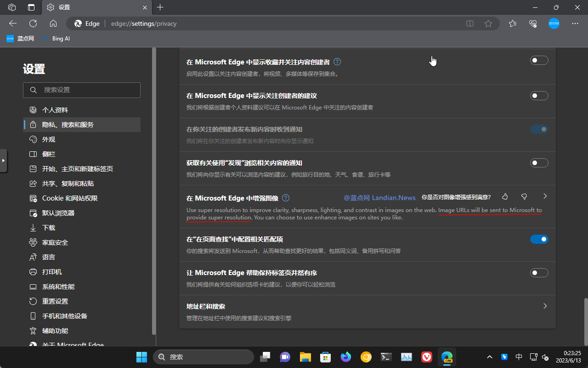Click the 搜索设置 search field

[82, 90]
